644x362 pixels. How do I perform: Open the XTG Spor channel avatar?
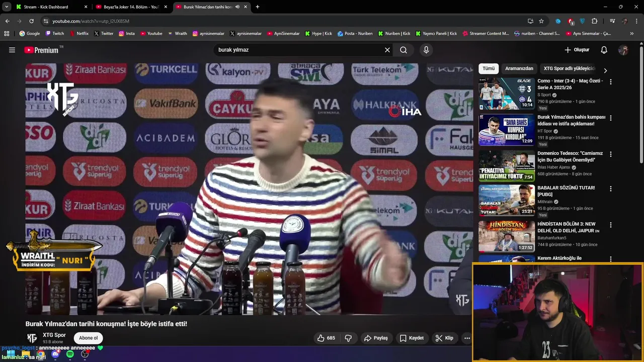click(32, 338)
